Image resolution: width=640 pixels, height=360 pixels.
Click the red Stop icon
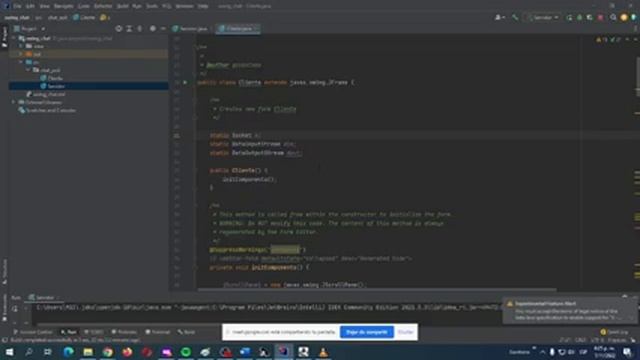pyautogui.click(x=600, y=18)
